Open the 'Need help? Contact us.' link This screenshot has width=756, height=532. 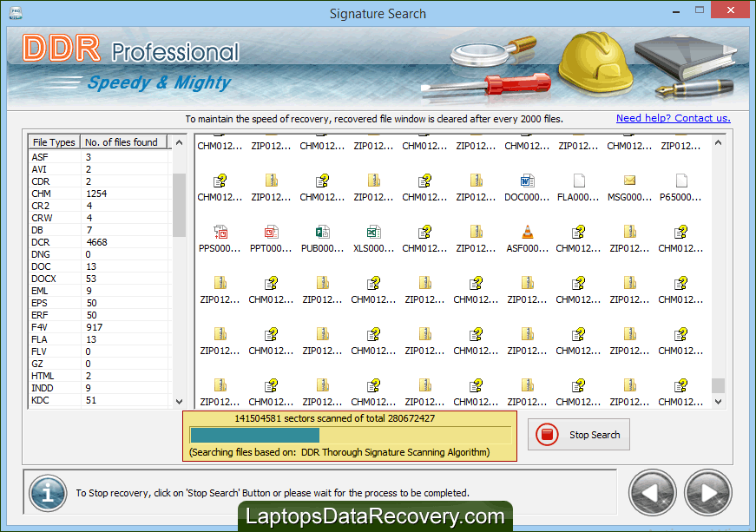tap(673, 118)
